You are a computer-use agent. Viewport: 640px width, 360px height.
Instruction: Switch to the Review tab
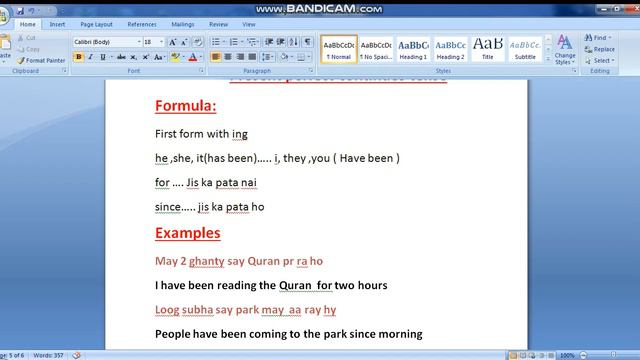click(x=219, y=24)
